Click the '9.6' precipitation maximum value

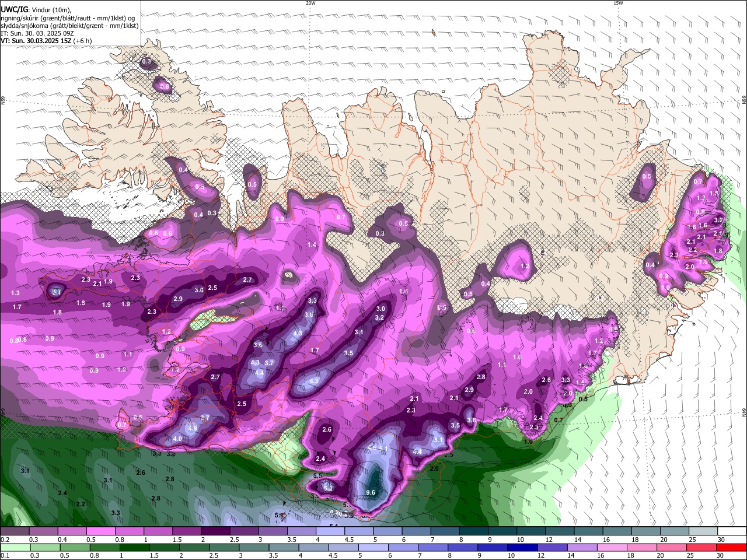coord(371,493)
